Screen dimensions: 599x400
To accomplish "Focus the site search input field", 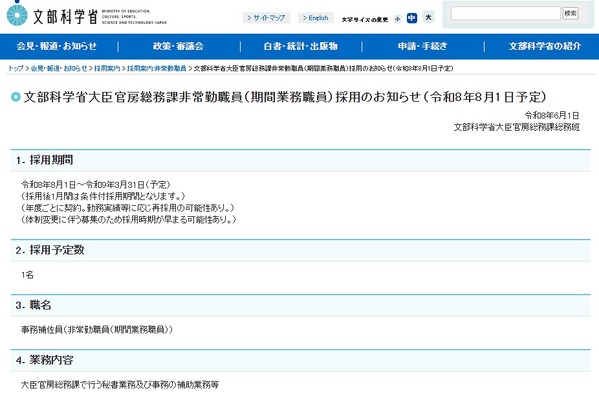I will coord(505,13).
